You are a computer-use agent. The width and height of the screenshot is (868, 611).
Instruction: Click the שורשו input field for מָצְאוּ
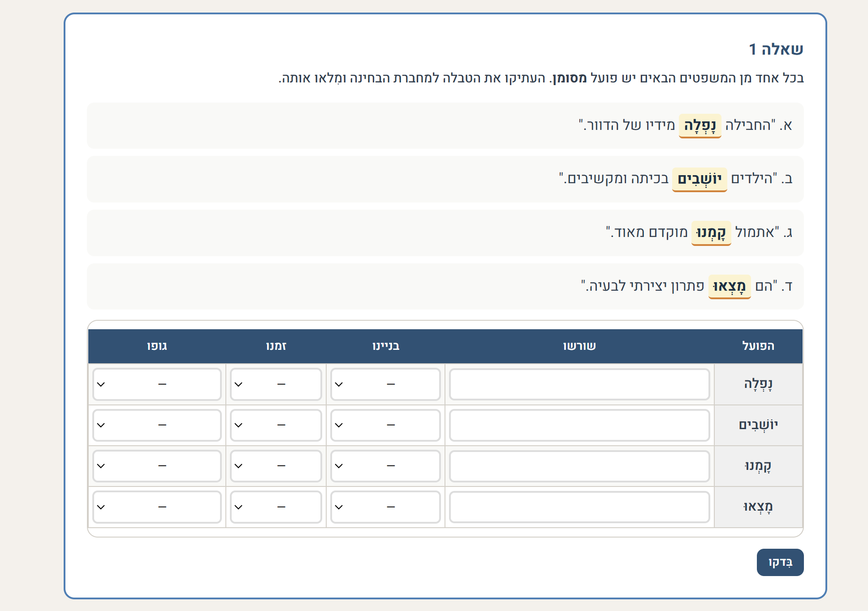coord(579,507)
